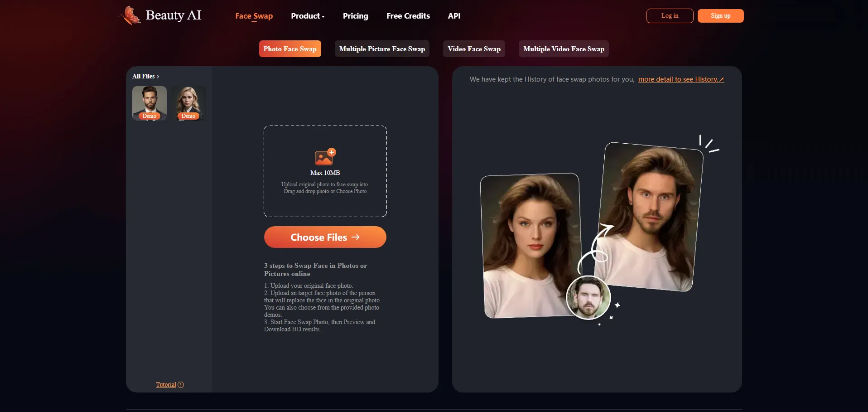This screenshot has height=412, width=868.
Task: Open Multiple Video Face Swap tab
Action: pyautogui.click(x=564, y=49)
